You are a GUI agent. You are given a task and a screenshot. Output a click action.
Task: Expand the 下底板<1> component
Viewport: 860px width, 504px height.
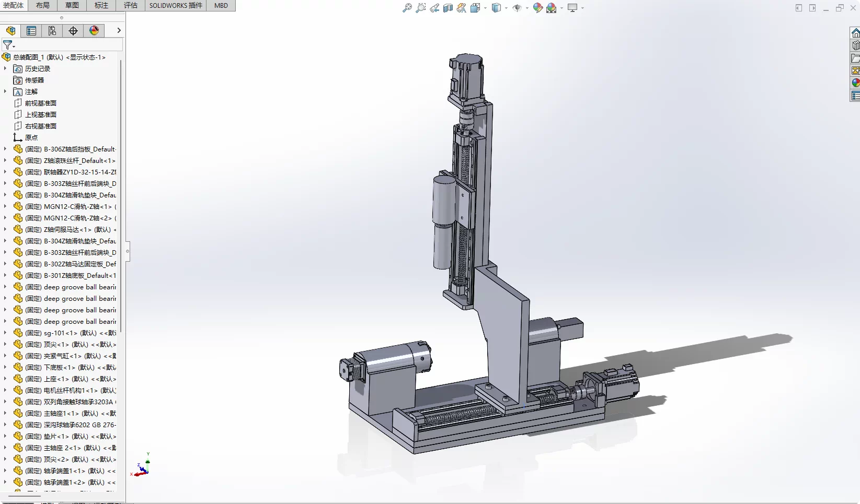(5, 367)
